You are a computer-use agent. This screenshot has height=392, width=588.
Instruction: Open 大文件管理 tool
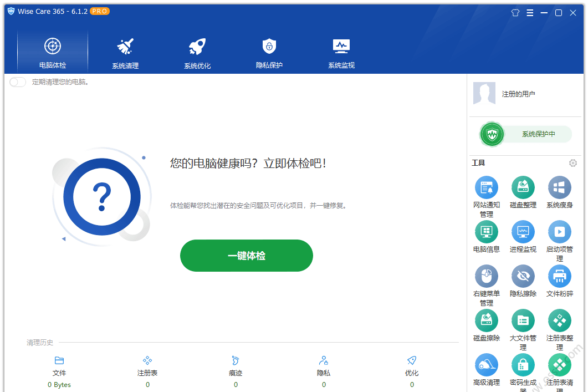pyautogui.click(x=523, y=330)
